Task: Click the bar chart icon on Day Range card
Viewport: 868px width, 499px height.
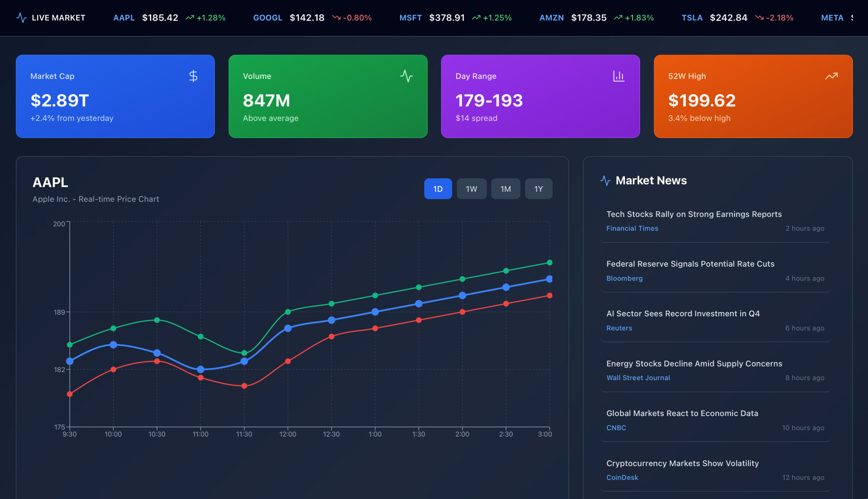Action: point(618,76)
